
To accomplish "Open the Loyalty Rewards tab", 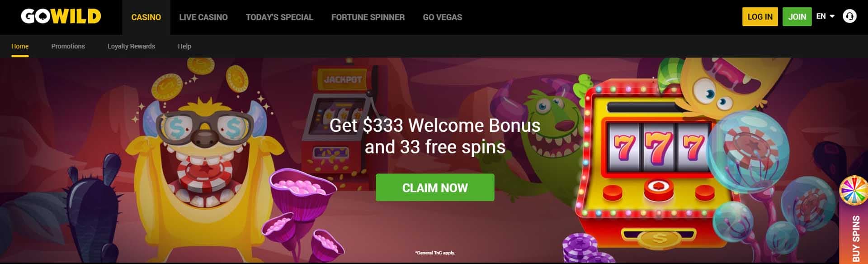I will [x=131, y=46].
